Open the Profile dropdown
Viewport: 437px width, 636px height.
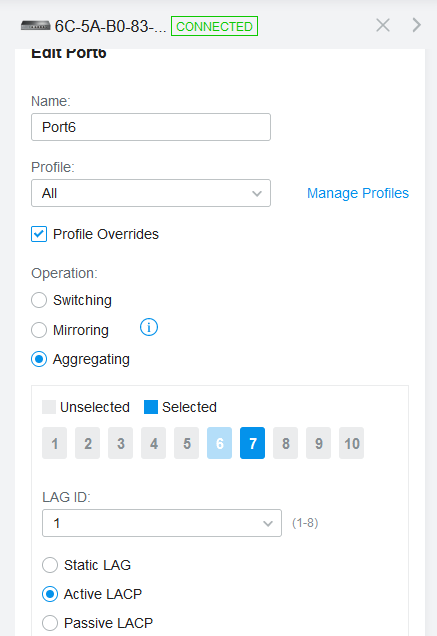point(151,193)
